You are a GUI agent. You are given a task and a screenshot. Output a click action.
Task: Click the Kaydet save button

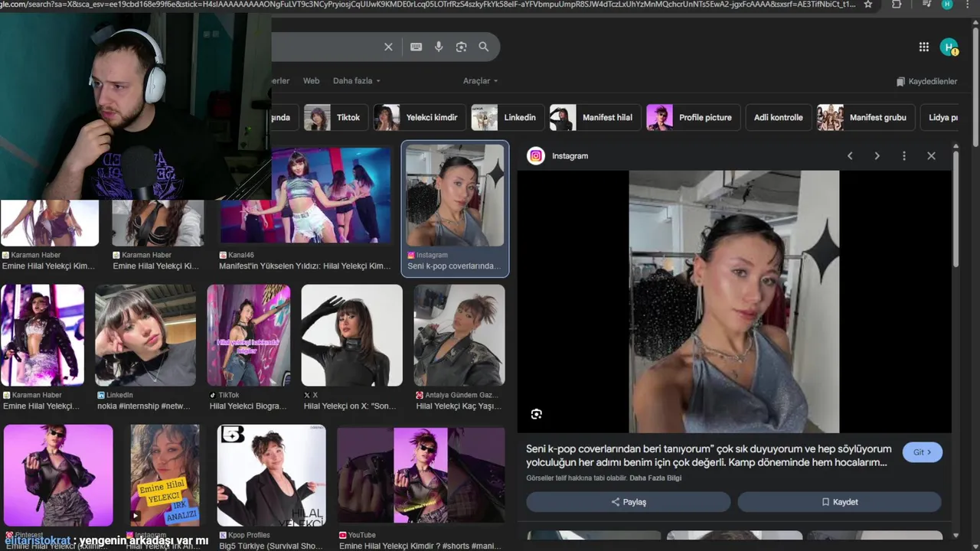(x=839, y=502)
